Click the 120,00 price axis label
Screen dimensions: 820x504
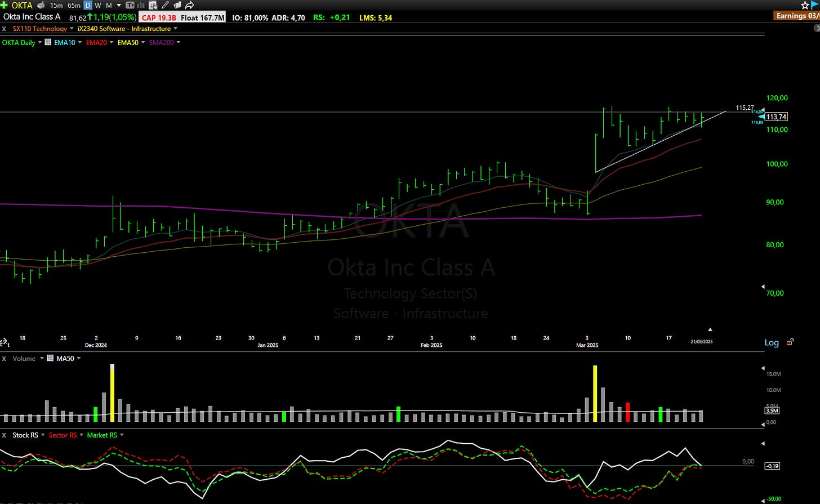[777, 98]
